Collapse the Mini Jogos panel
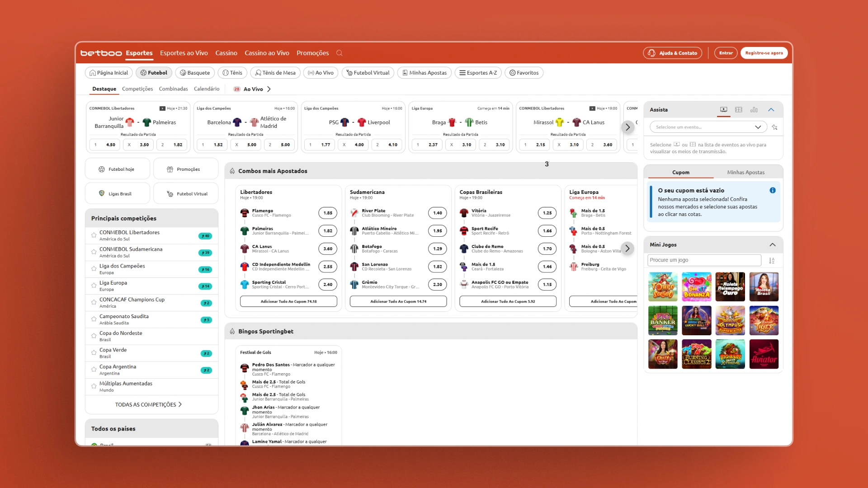Screen dimensions: 868x488 773,245
